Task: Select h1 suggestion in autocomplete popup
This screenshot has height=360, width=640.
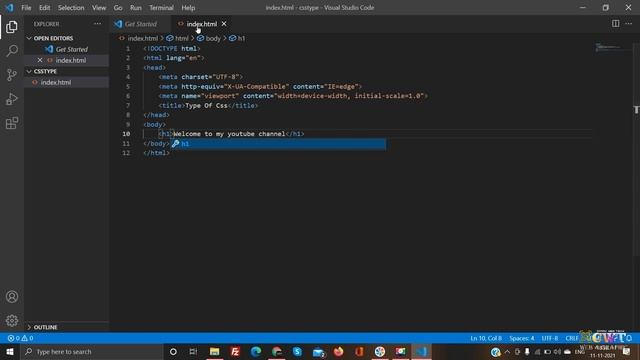Action: pos(278,144)
